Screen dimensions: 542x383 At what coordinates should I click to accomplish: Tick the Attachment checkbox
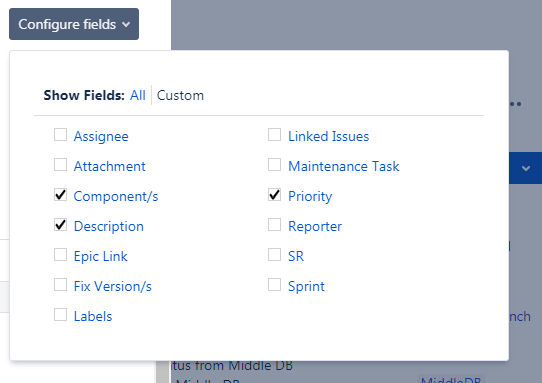60,165
